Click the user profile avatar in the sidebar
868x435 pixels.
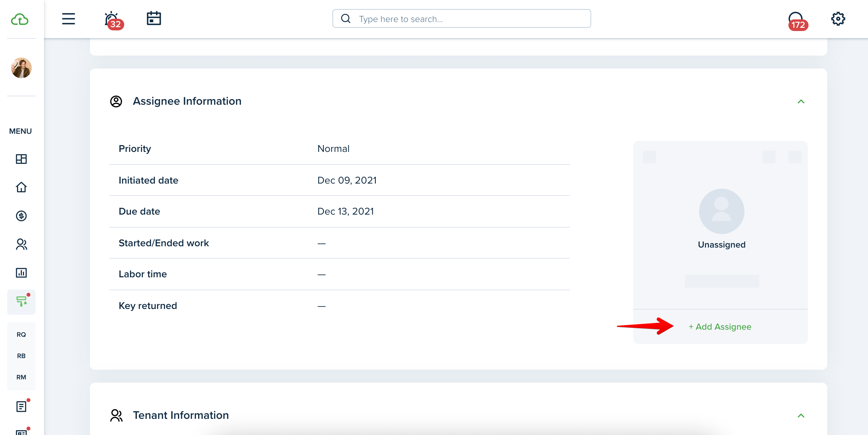21,68
